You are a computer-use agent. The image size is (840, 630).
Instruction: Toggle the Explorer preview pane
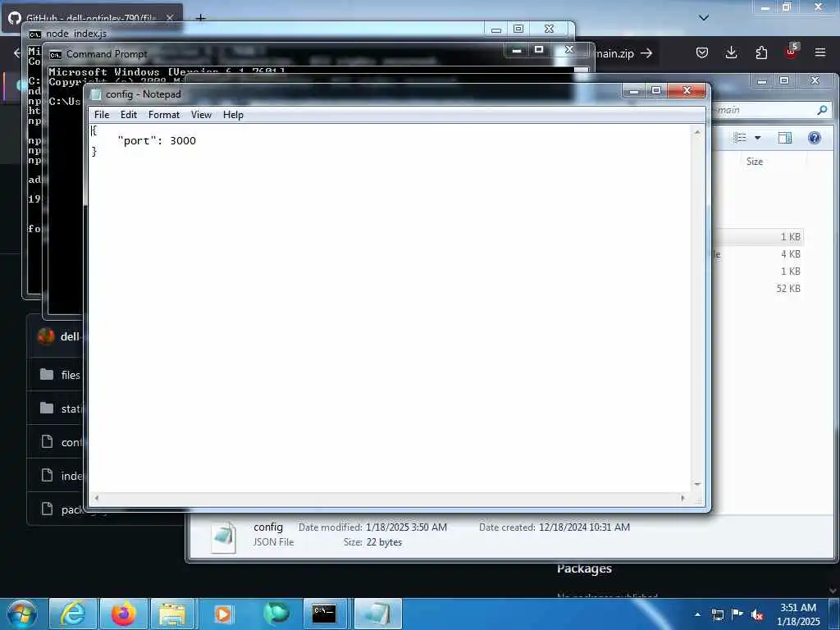[x=785, y=138]
